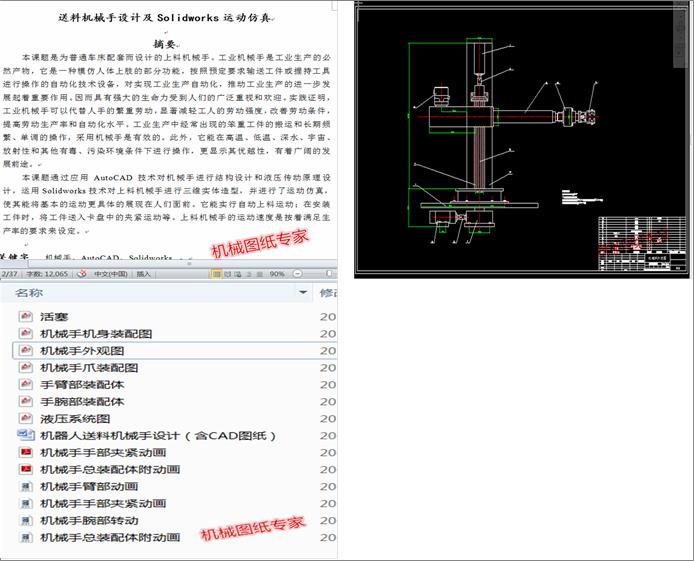This screenshot has width=694, height=561.
Task: Click the Word document icon beside 机器人送料机械手设计
Action: pyautogui.click(x=26, y=435)
